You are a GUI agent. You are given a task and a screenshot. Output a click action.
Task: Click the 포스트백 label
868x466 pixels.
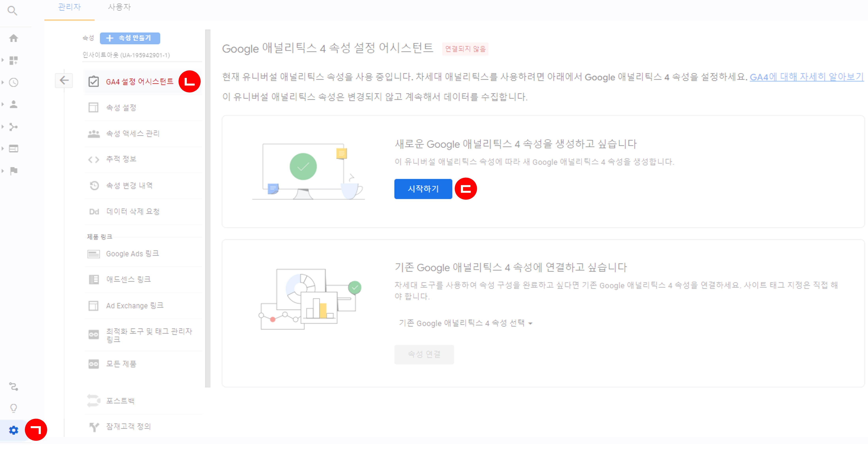(120, 401)
